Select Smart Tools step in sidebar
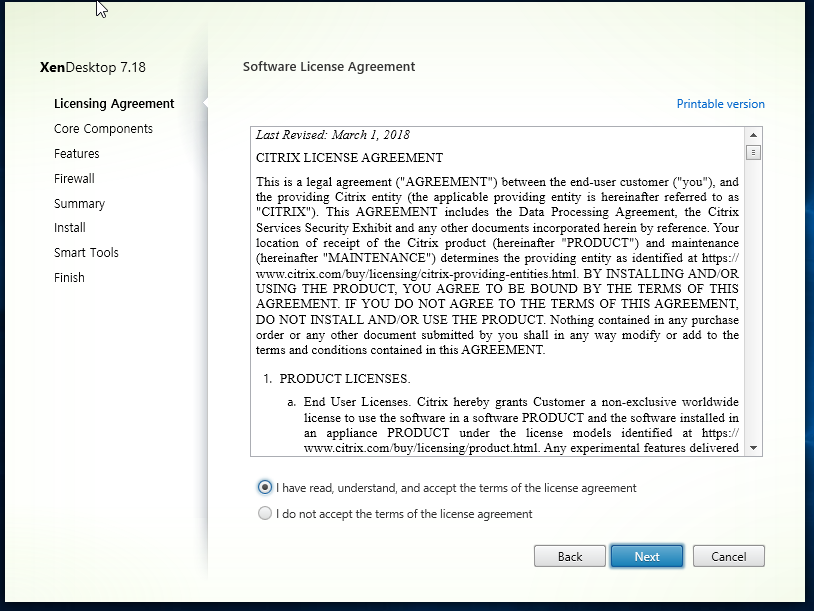The height and width of the screenshot is (611, 814). 86,253
